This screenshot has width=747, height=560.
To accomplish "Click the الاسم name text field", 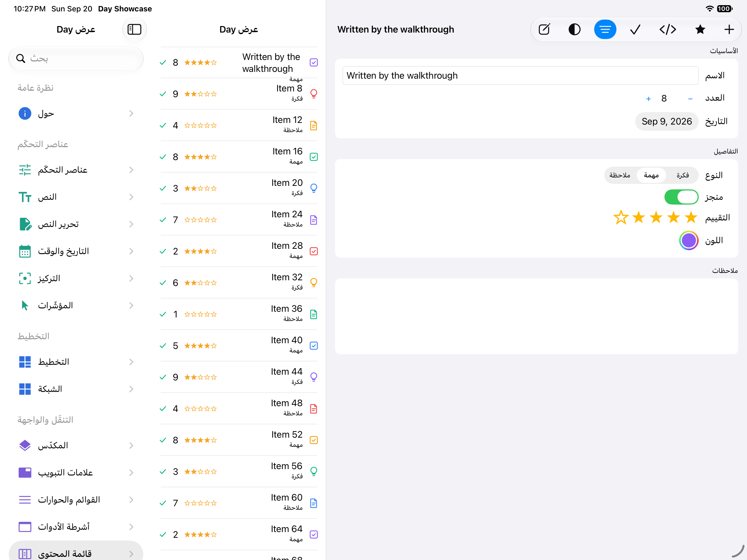I will point(520,75).
